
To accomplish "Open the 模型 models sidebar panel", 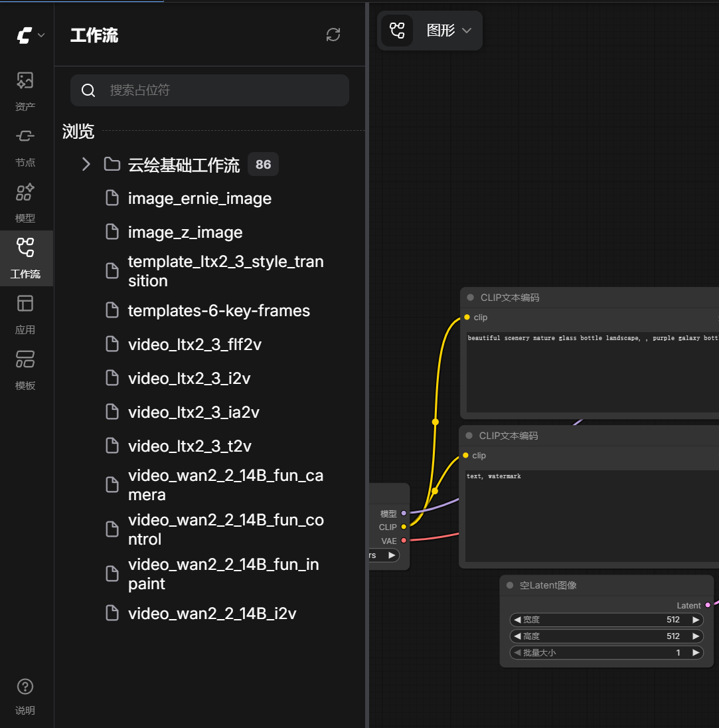I will [x=25, y=203].
